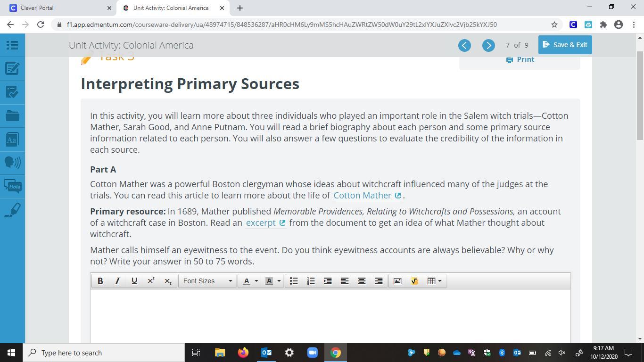Open the Hola translation tool
Viewport: 644px width, 362px height.
(12, 186)
